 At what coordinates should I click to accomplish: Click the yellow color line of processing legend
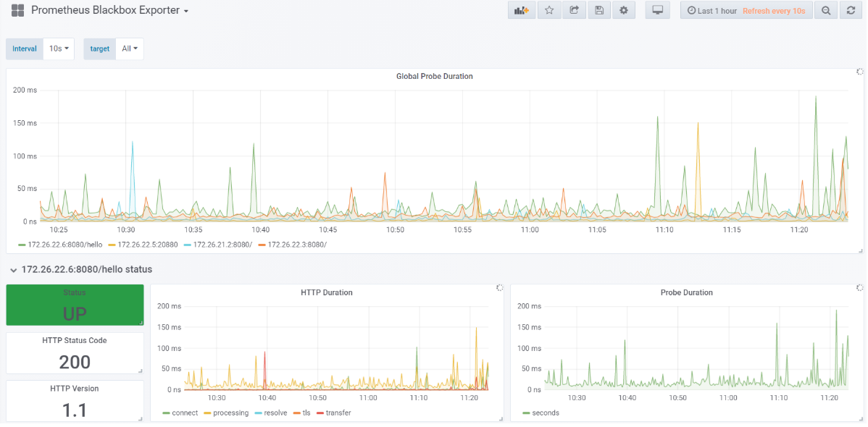(x=207, y=413)
